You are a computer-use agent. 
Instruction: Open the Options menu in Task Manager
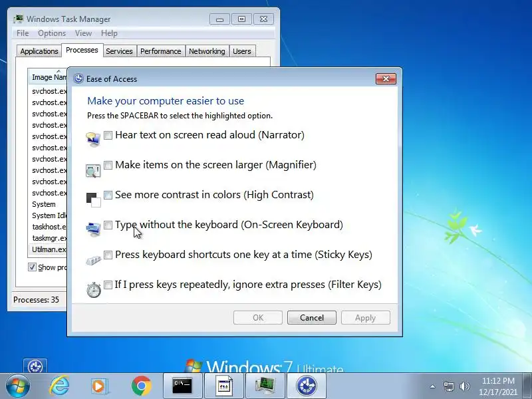52,33
